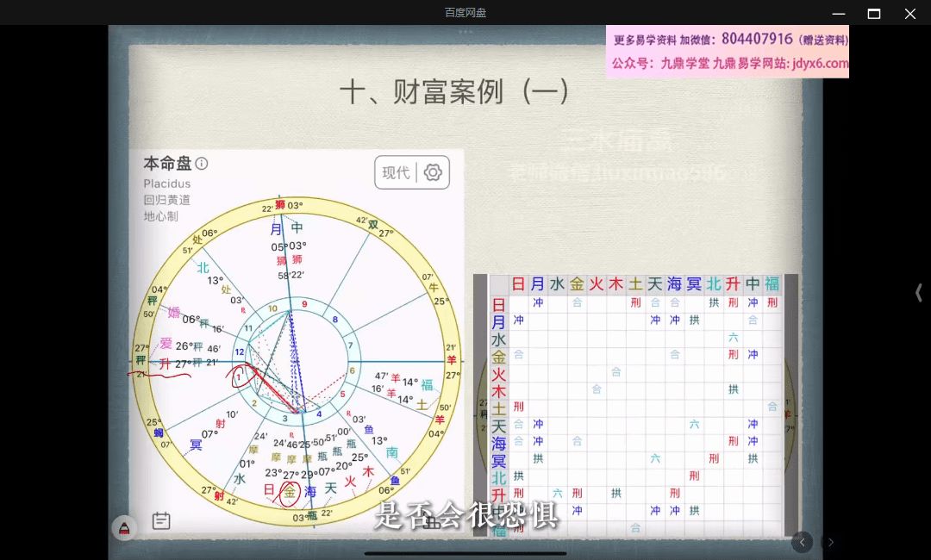Open chart settings gear icon
This screenshot has width=931, height=560.
point(433,172)
